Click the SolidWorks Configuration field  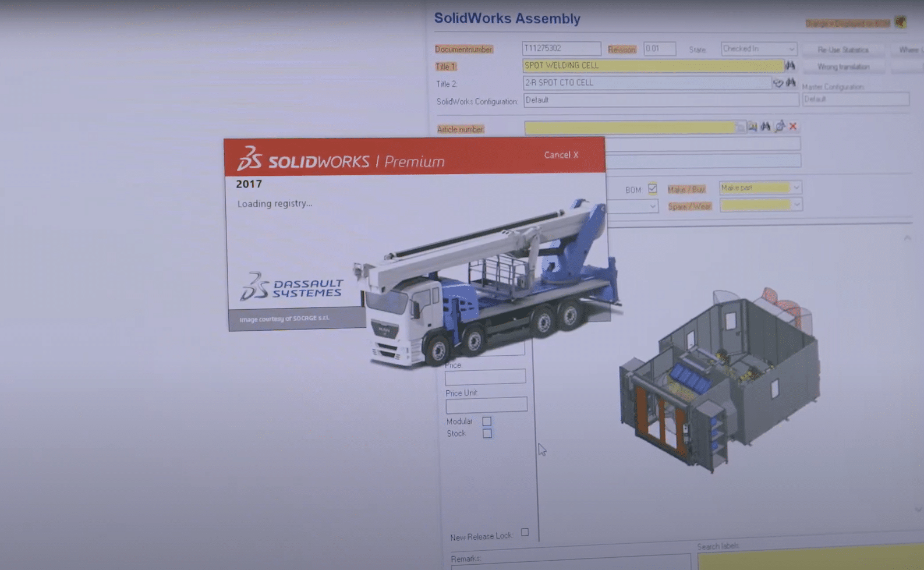661,100
